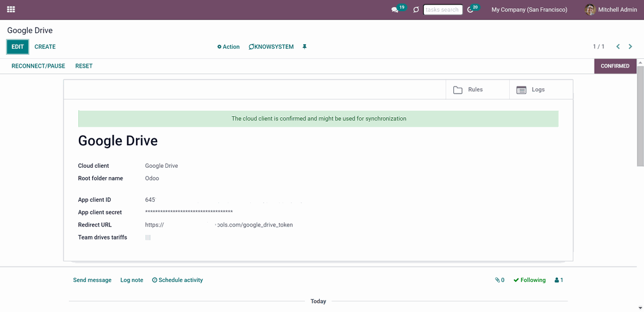Viewport: 644px width, 312px height.
Task: Open the Logs stat button
Action: tap(541, 89)
